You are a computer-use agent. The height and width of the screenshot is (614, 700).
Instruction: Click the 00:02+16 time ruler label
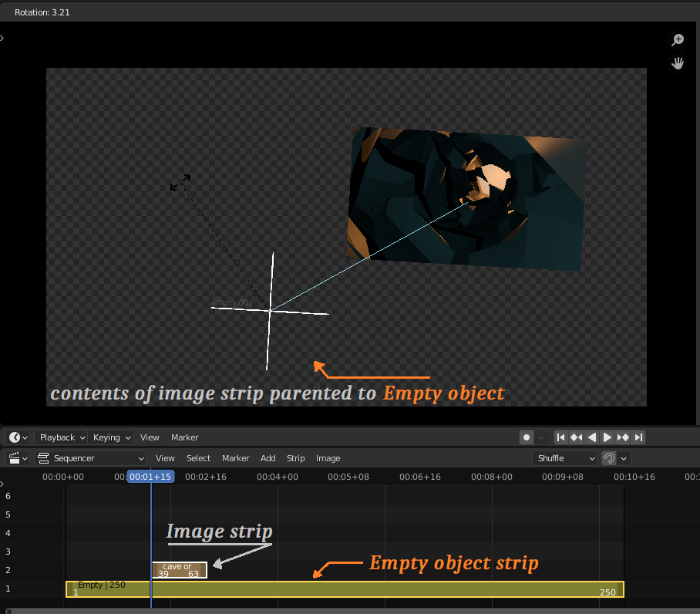click(206, 477)
